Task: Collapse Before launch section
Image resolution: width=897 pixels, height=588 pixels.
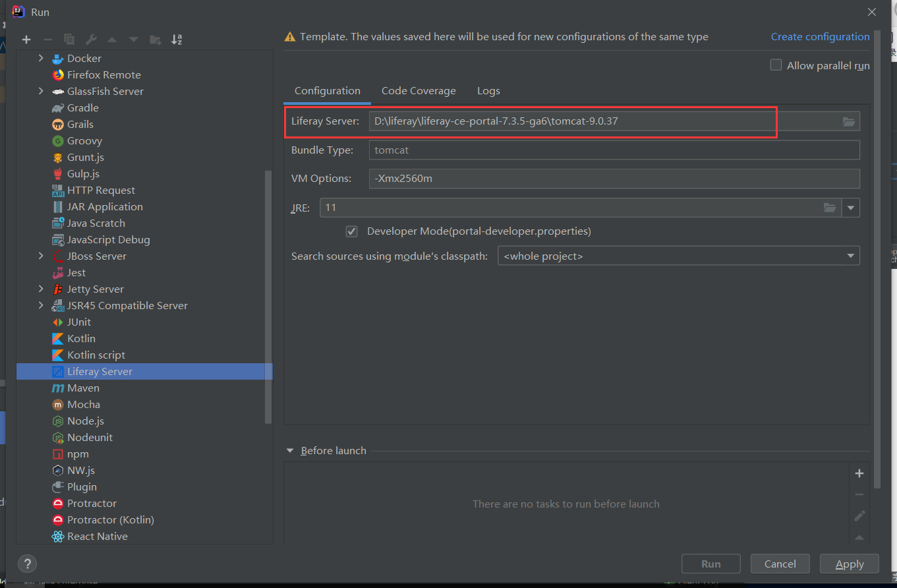Action: click(x=290, y=451)
